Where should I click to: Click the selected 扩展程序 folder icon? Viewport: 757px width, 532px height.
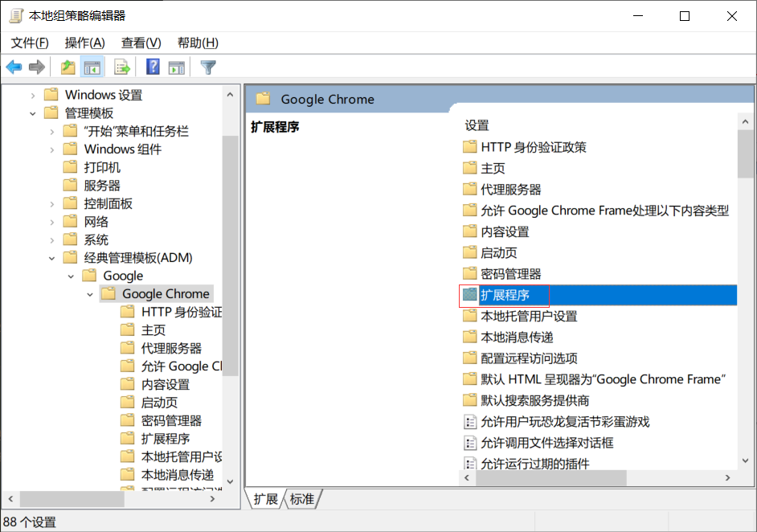(470, 294)
